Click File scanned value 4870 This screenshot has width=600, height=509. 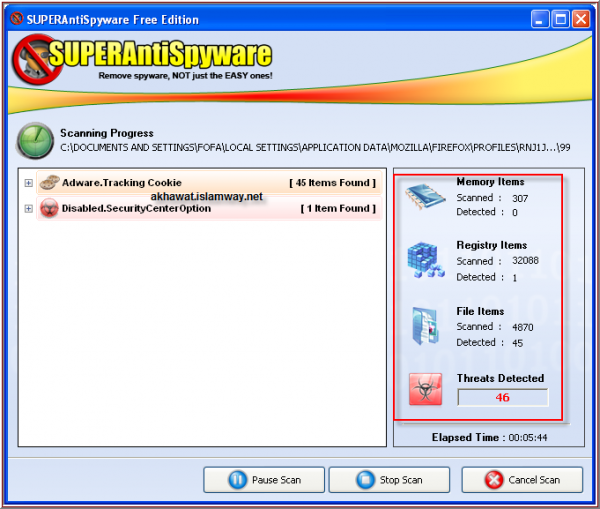click(x=523, y=327)
